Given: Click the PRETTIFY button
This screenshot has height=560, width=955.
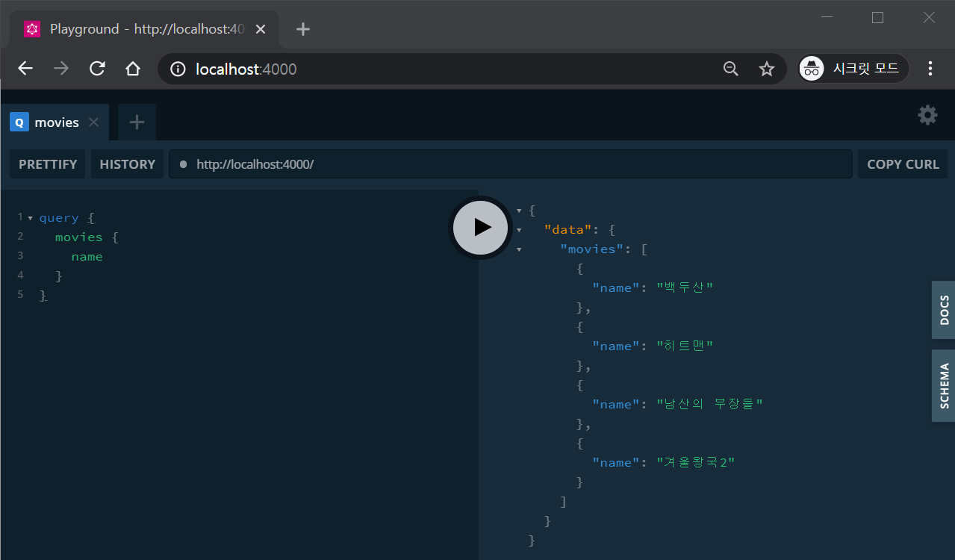Looking at the screenshot, I should 47,164.
